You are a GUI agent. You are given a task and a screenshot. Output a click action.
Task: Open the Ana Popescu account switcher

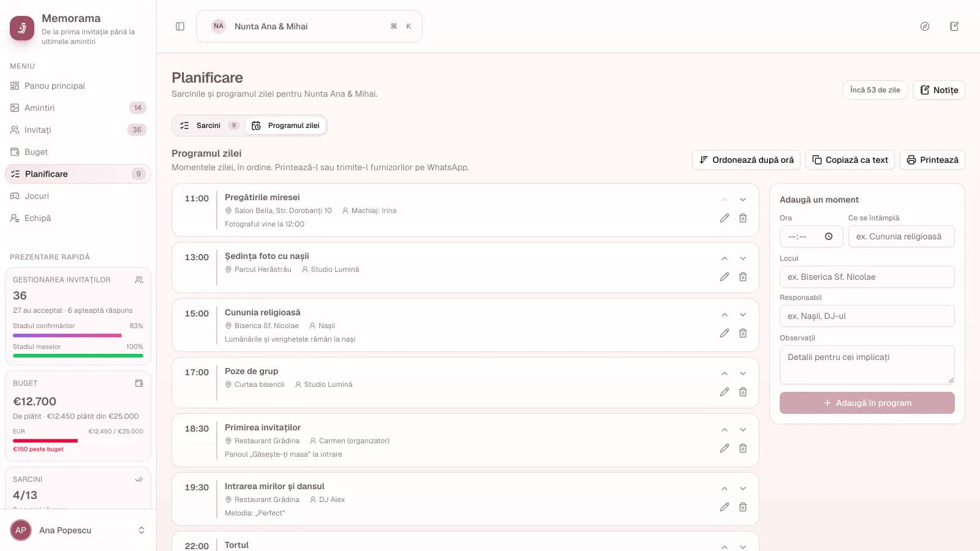tap(78, 530)
